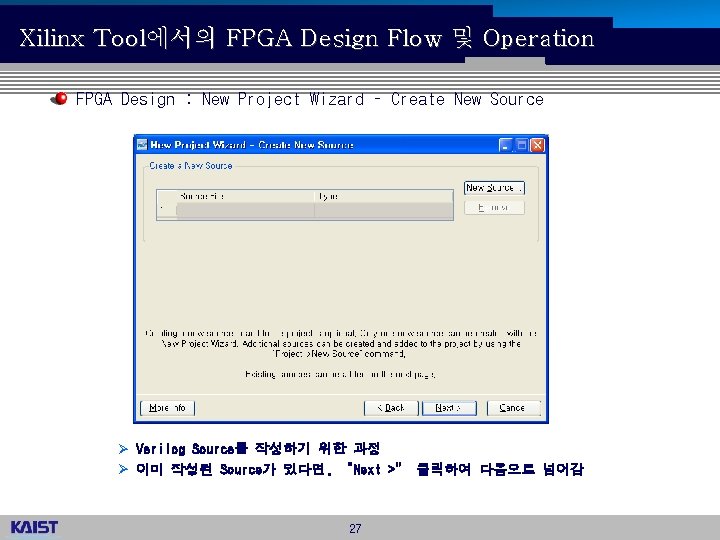This screenshot has height=540, width=720.
Task: Go to previous step with Back
Action: coord(391,408)
